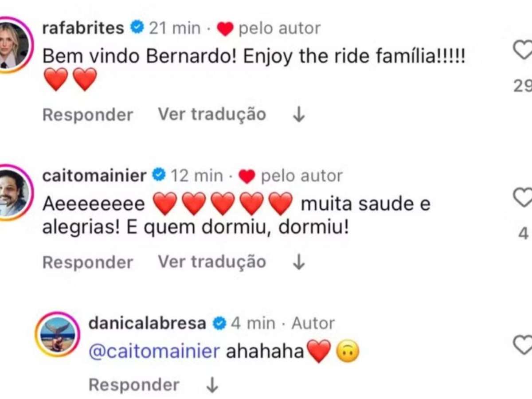
Task: Reply to caitomainier's comment
Action: click(88, 262)
